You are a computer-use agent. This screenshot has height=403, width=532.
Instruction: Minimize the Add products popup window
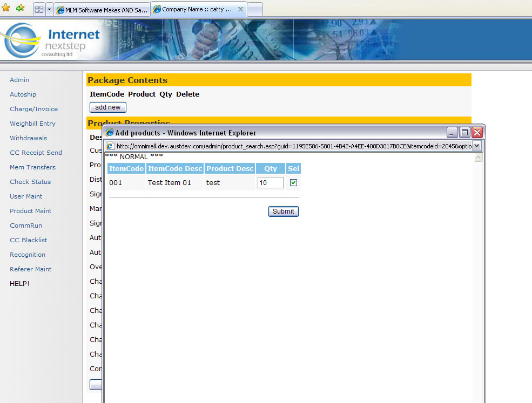[453, 132]
